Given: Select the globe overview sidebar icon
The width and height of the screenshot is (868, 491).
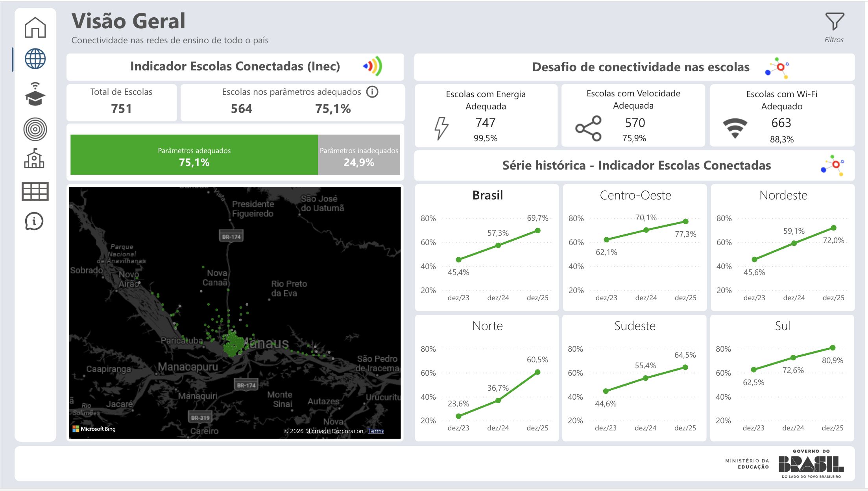Looking at the screenshot, I should [35, 59].
